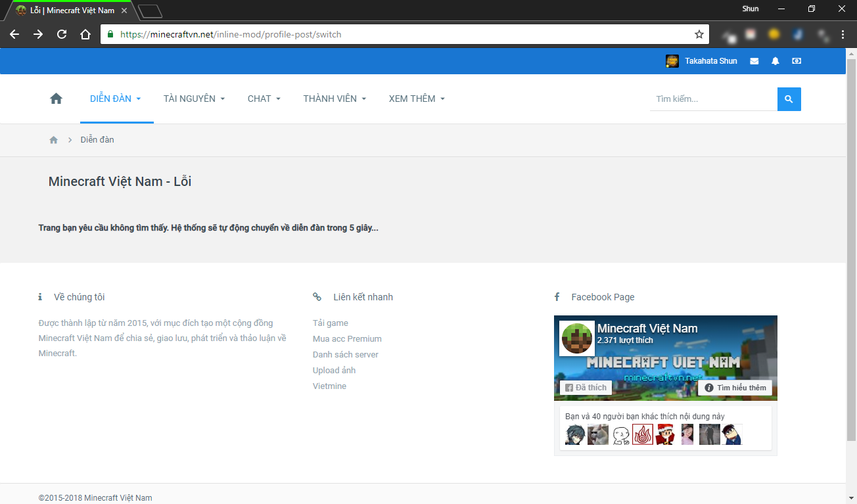
Task: Click the Đã thích button
Action: pos(586,388)
